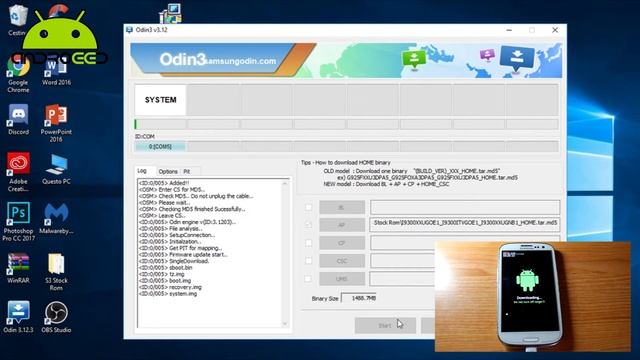Tick the BL file checkbox
This screenshot has width=640, height=360.
point(309,207)
